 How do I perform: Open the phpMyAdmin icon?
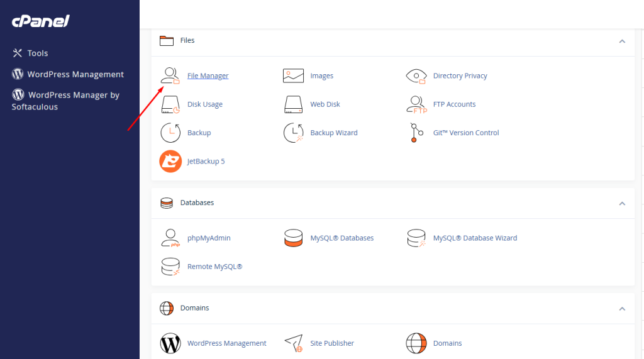[170, 238]
